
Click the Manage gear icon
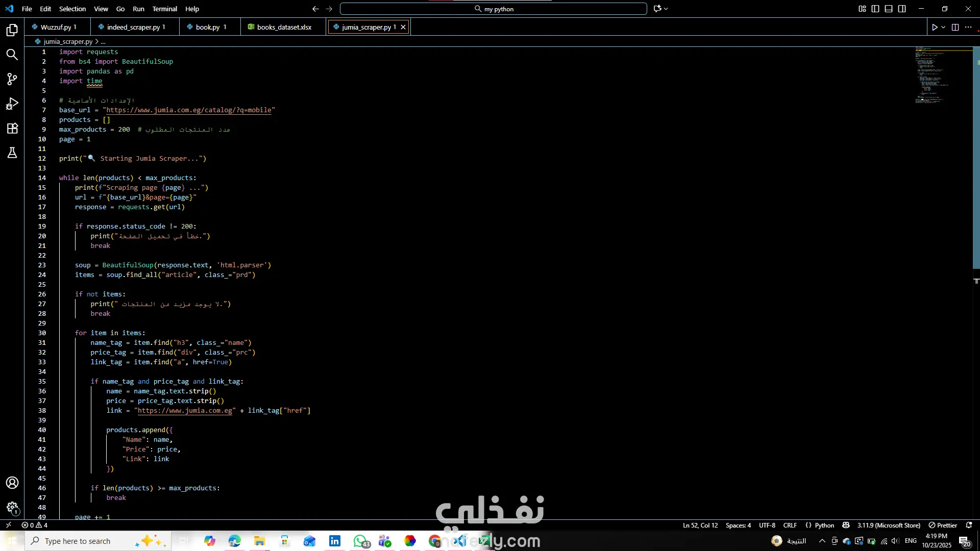pos(12,507)
